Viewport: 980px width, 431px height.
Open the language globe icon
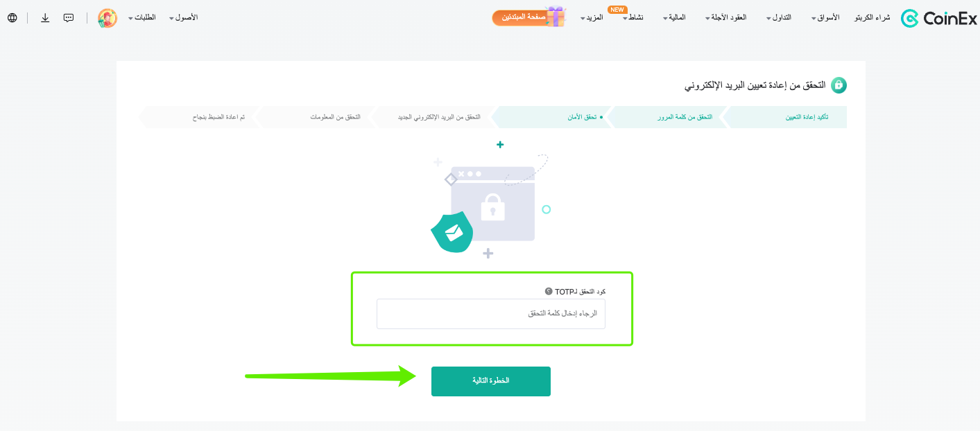tap(12, 18)
